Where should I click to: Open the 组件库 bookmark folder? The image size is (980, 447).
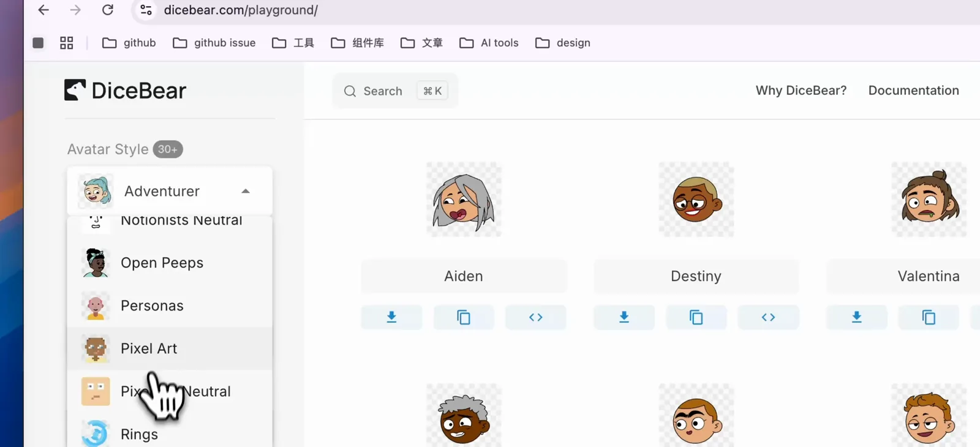tap(357, 43)
